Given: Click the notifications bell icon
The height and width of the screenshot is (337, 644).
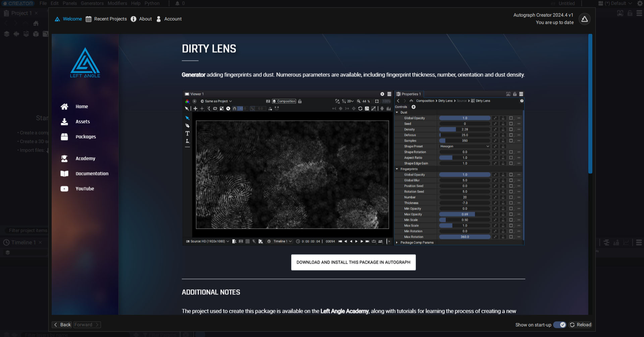Looking at the screenshot, I should point(177,3).
